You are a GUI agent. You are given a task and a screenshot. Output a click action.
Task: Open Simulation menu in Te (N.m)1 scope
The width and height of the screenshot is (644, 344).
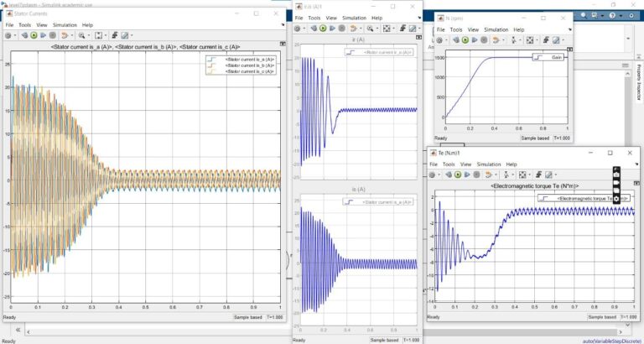coord(489,164)
